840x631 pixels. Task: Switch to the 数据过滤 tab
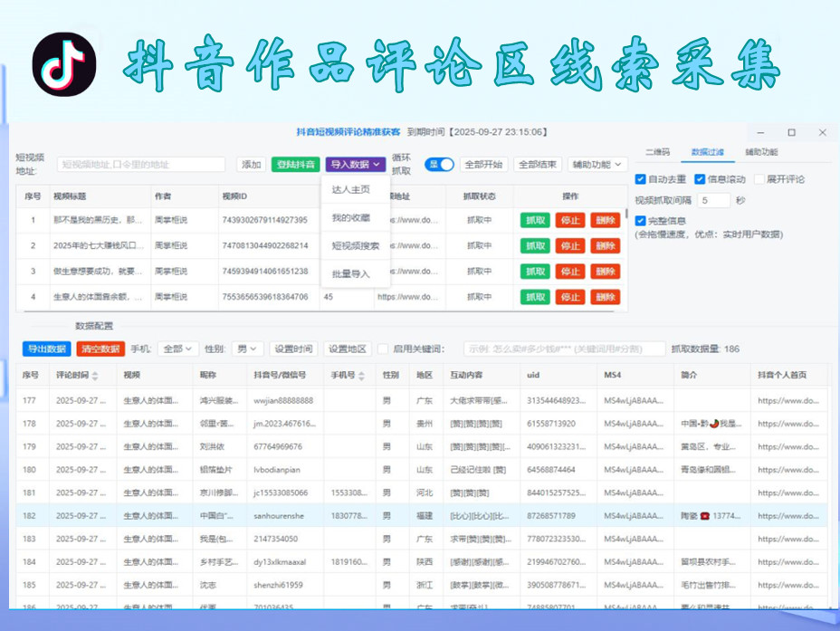pyautogui.click(x=707, y=152)
